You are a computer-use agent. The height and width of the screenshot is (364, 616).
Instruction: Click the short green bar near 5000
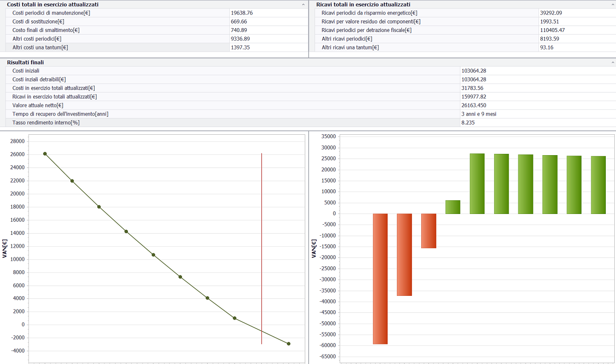click(x=453, y=207)
